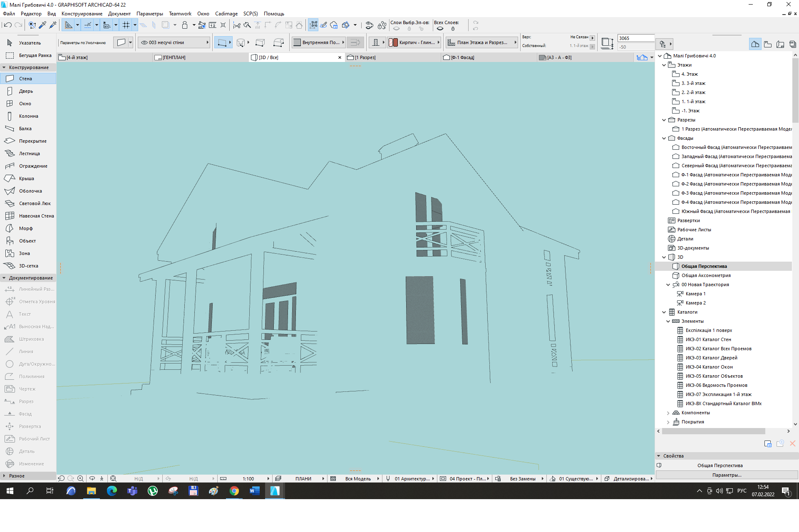This screenshot has height=532, width=799.
Task: Open Камера 1 in the navigator
Action: tap(695, 294)
